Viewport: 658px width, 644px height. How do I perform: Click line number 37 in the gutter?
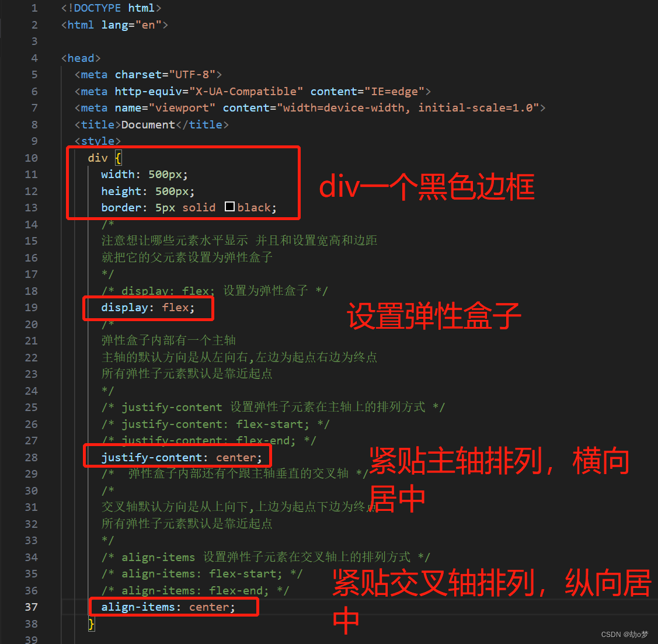click(x=31, y=607)
